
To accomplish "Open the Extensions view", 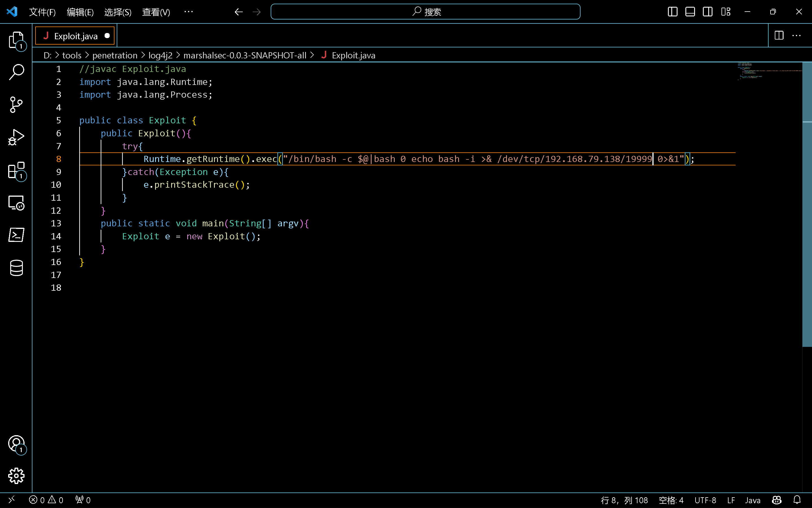I will point(16,170).
